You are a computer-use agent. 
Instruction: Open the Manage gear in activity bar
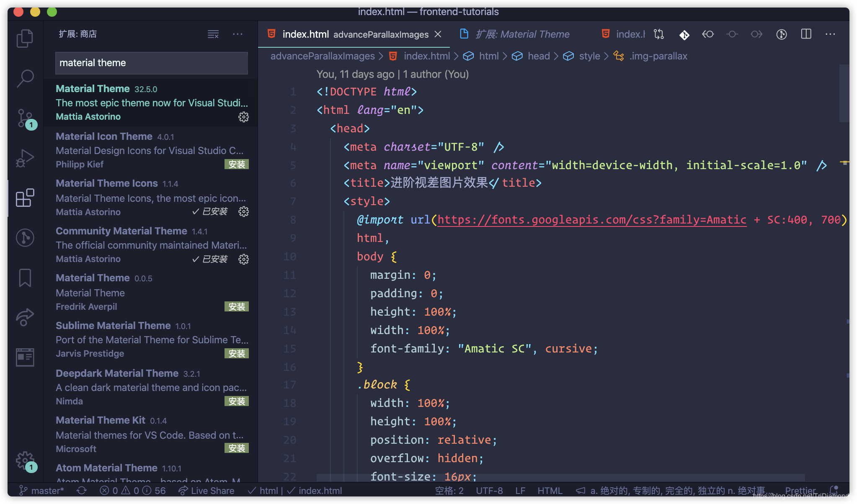tap(25, 461)
